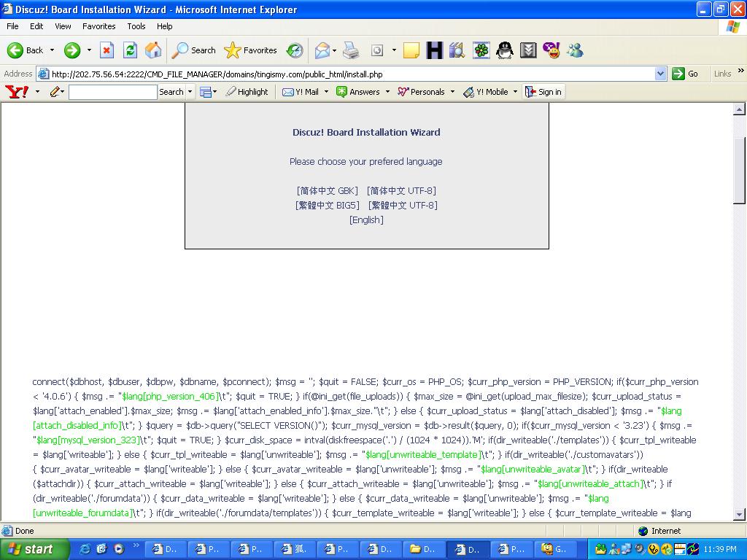Image resolution: width=747 pixels, height=560 pixels.
Task: Click the Yahoo toolbar Search button
Action: [171, 91]
